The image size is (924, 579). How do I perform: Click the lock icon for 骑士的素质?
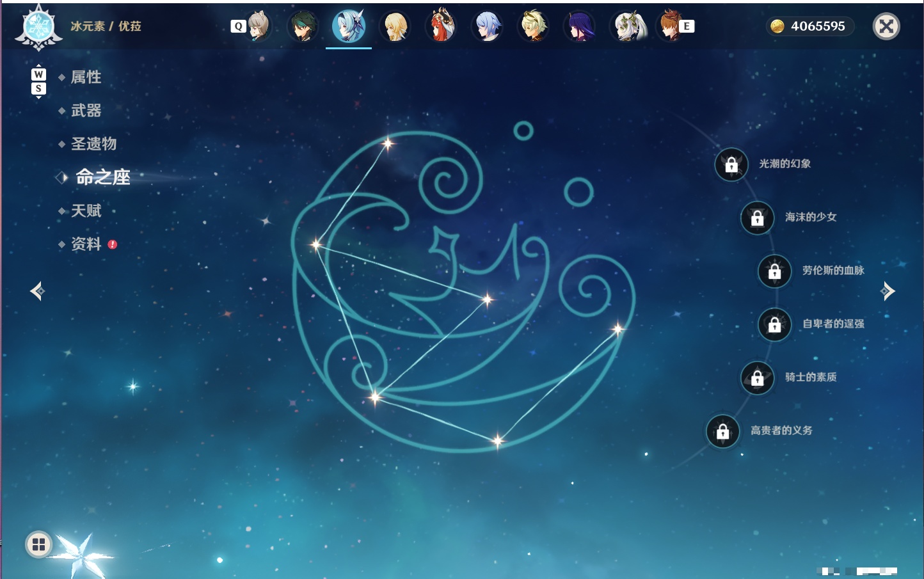coord(758,378)
